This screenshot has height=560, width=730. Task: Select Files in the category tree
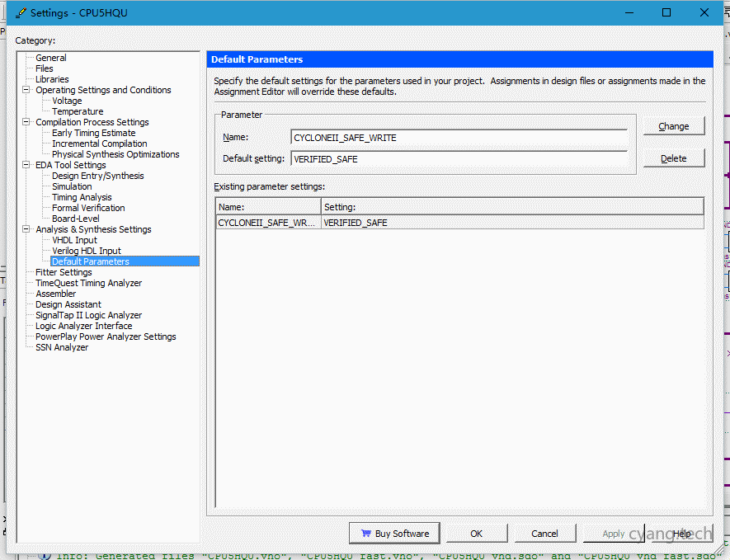pos(45,68)
